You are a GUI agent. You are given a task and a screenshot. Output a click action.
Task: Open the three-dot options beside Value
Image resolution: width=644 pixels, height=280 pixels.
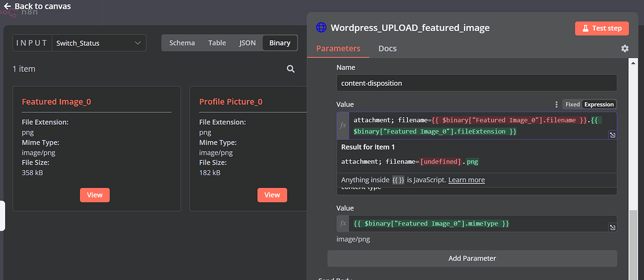556,105
